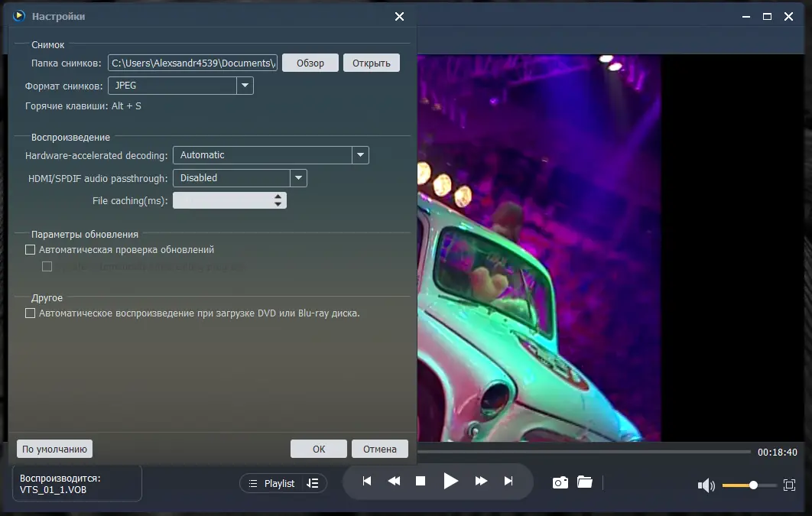The height and width of the screenshot is (516, 812).
Task: Expand Hardware-accelerated decoding dropdown
Action: pos(360,154)
